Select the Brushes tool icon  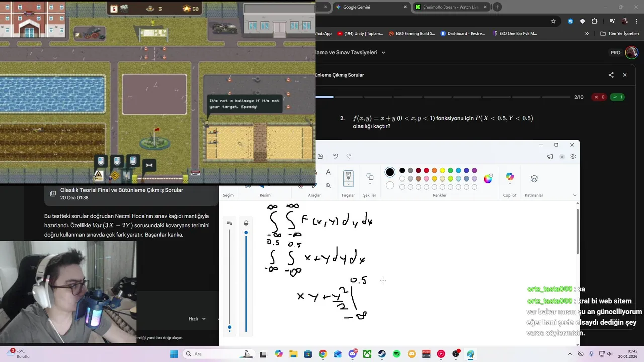click(348, 176)
